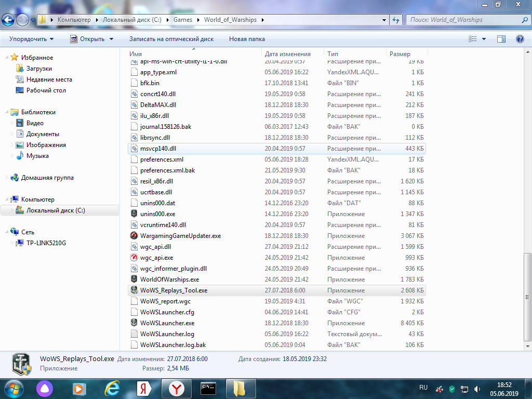This screenshot has width=532, height=399.
Task: Open the view options dropdown arrow
Action: (484, 39)
